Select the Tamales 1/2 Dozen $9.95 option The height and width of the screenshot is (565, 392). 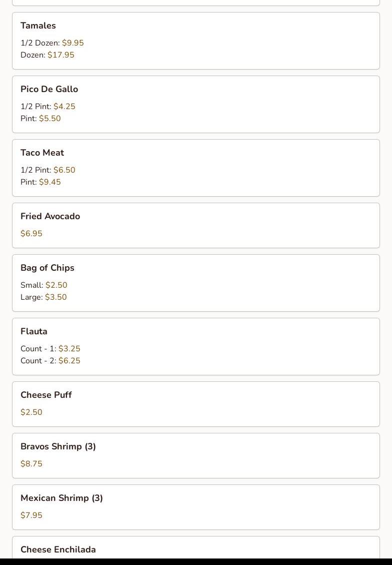point(52,43)
